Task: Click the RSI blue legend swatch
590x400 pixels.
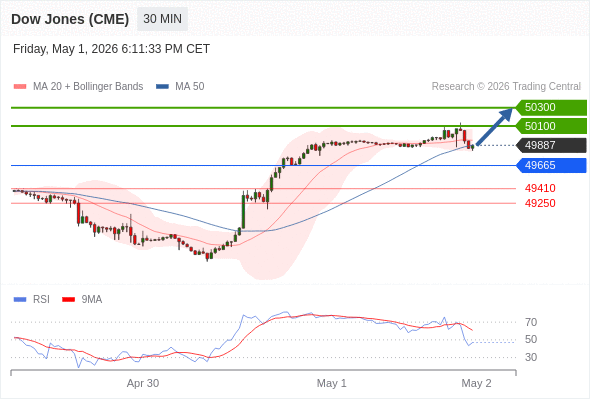Action: tap(20, 300)
